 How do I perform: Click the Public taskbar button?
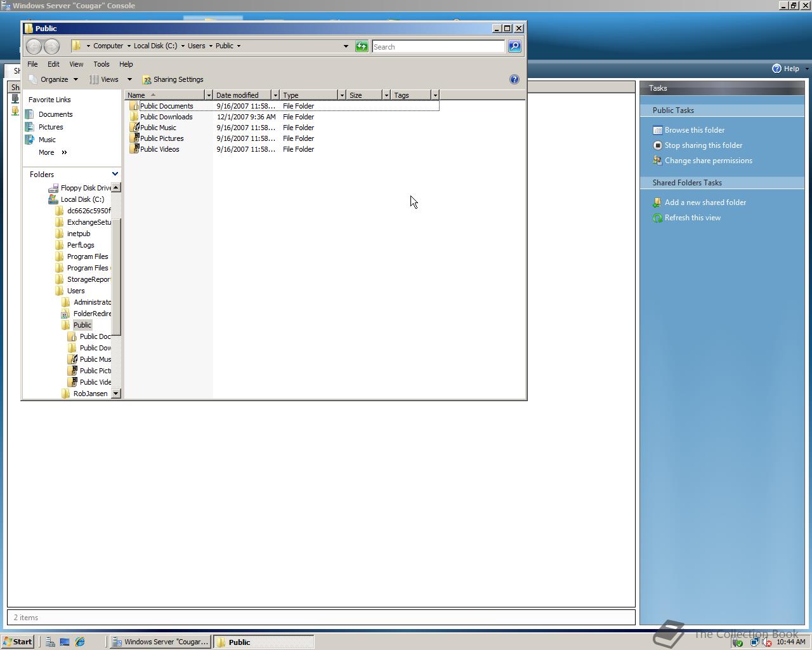coord(263,642)
